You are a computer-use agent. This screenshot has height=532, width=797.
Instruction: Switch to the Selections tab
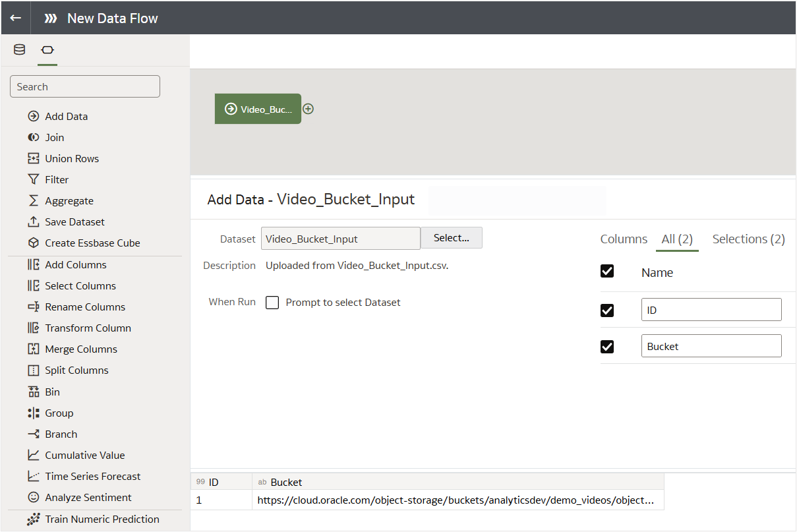748,239
